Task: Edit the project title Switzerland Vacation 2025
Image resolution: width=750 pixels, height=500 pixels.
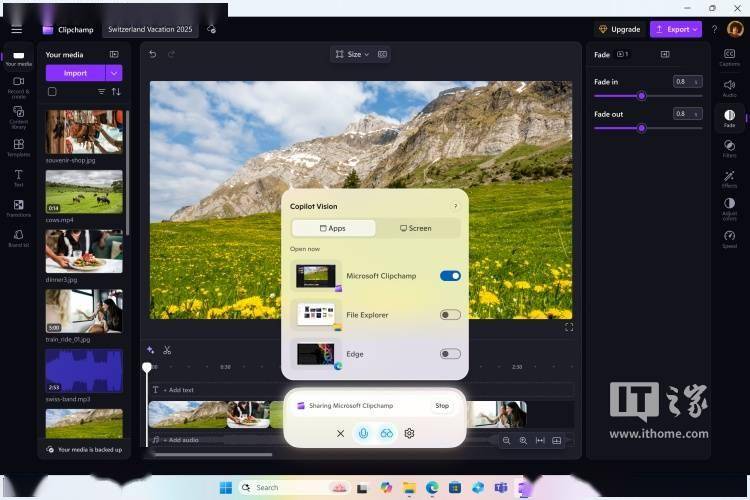Action: [x=150, y=30]
